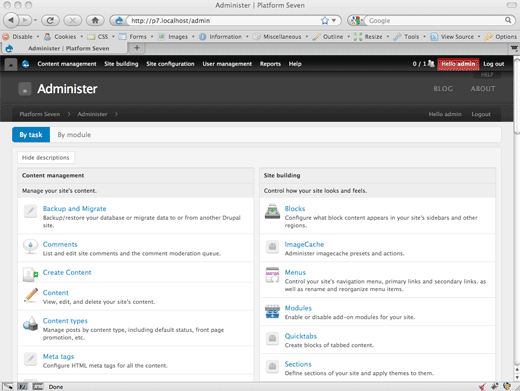Image resolution: width=520 pixels, height=391 pixels.
Task: Click the Stop loading button
Action: (73, 20)
